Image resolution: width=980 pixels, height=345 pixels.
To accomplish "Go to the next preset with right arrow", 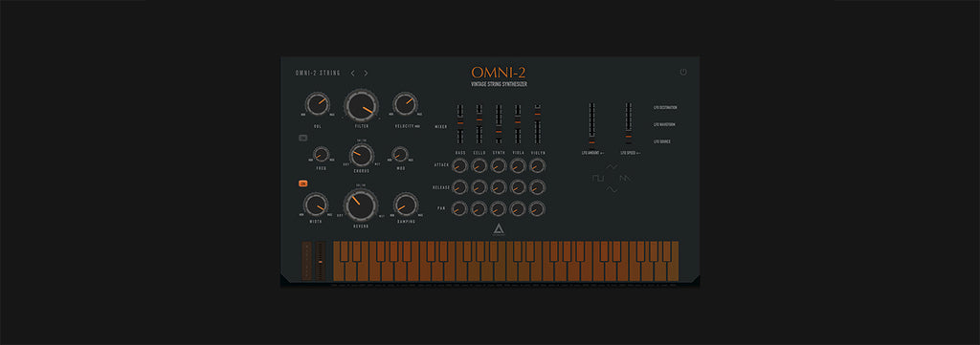I will [x=366, y=73].
